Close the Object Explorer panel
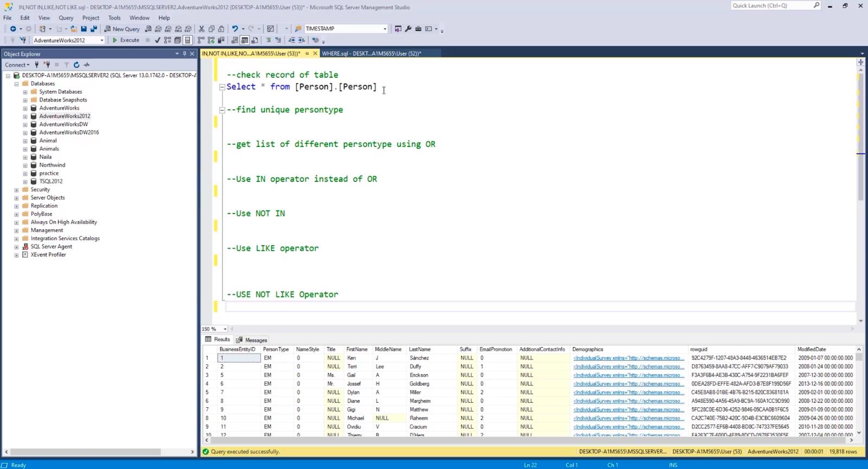 coord(192,54)
